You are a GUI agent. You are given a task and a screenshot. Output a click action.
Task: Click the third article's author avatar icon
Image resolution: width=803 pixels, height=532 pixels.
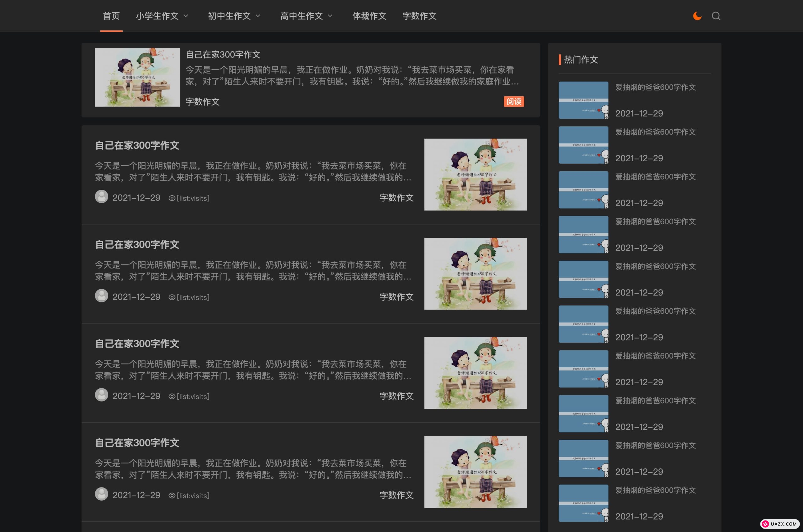tap(101, 395)
